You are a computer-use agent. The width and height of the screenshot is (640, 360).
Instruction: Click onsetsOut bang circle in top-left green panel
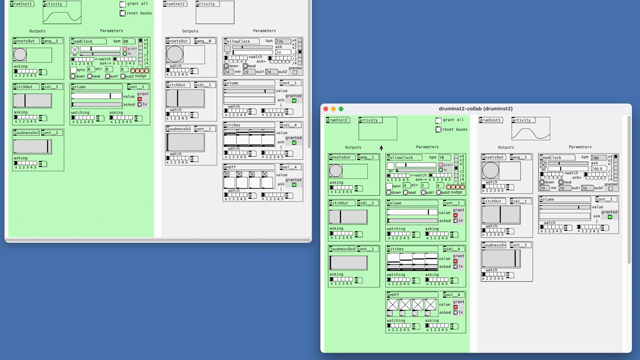[x=20, y=54]
